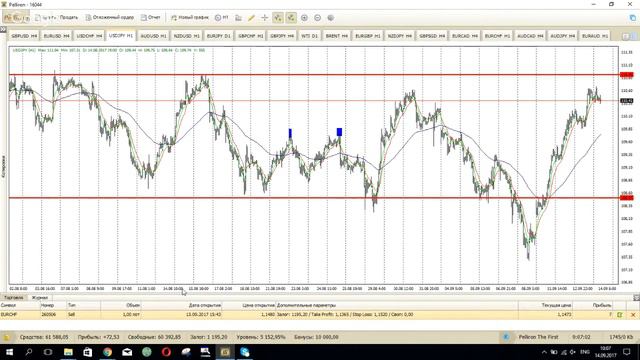The height and width of the screenshot is (360, 640).
Task: Open the Windows Start menu
Action: click(9, 352)
